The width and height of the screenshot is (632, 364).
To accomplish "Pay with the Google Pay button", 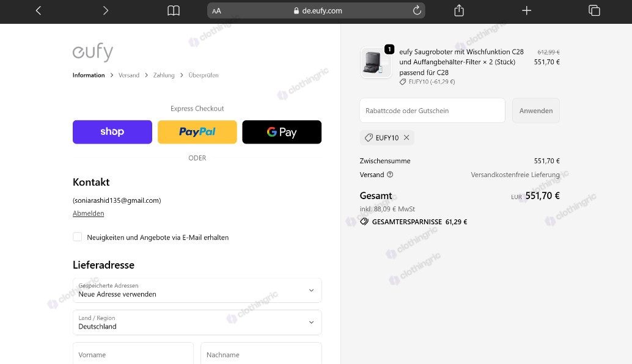I will 282,132.
